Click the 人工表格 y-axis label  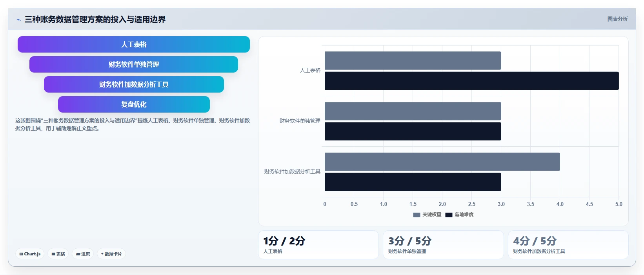coord(310,70)
